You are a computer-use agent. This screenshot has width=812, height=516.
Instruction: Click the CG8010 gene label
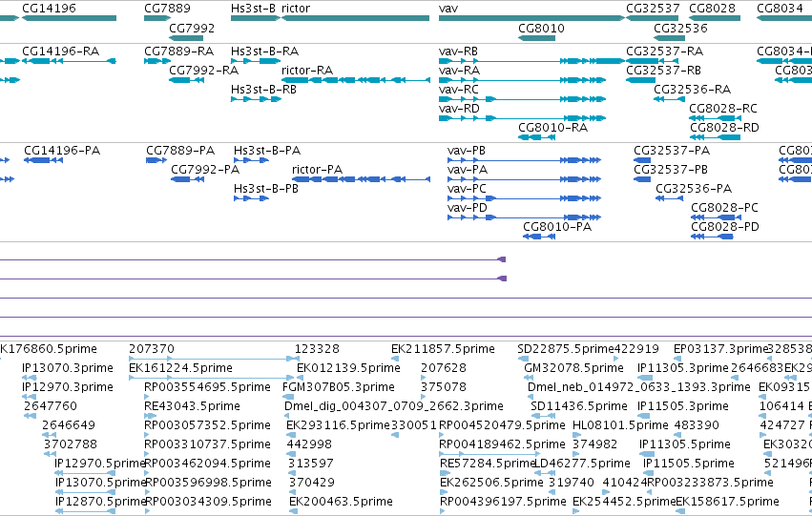(x=541, y=28)
